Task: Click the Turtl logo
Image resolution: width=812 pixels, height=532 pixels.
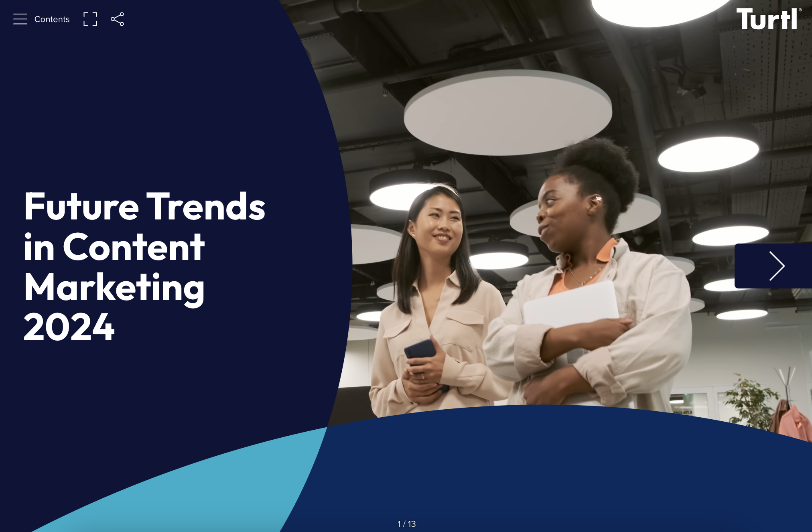Action: coord(766,19)
